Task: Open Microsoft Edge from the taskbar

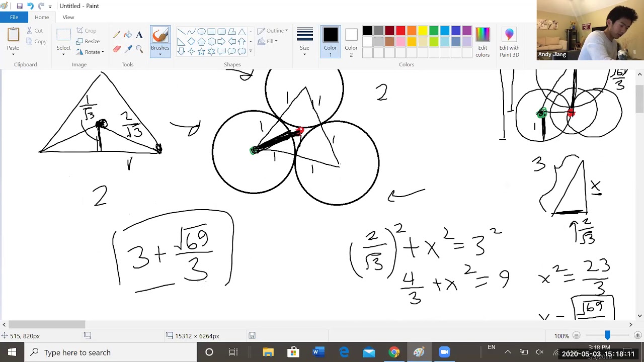Action: (344, 352)
